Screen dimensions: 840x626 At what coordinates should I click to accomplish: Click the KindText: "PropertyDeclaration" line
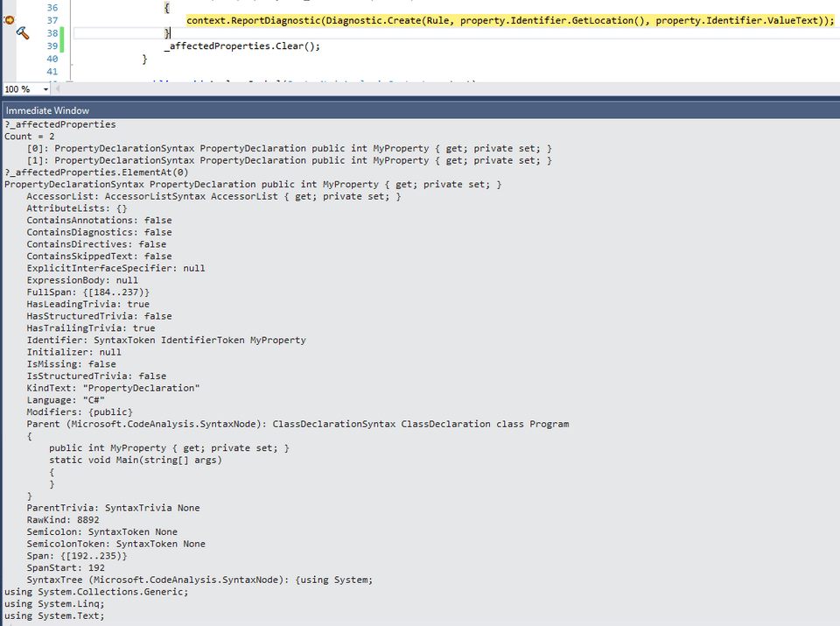coord(113,388)
